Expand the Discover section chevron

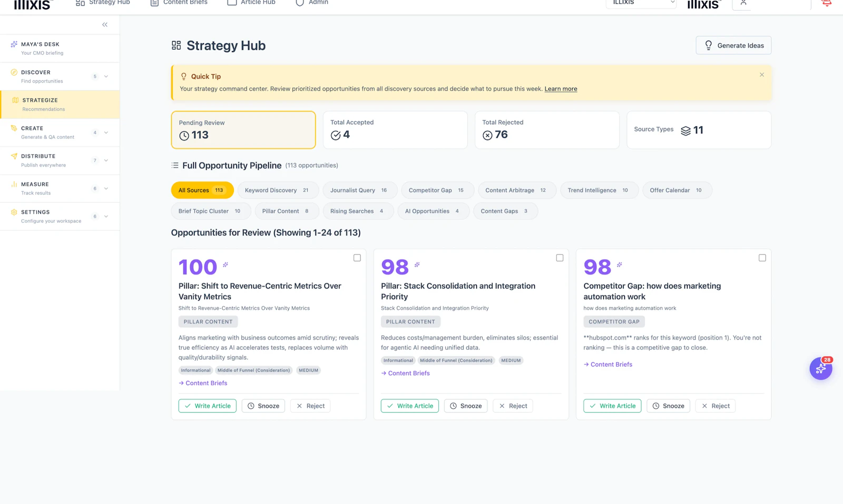pyautogui.click(x=106, y=76)
